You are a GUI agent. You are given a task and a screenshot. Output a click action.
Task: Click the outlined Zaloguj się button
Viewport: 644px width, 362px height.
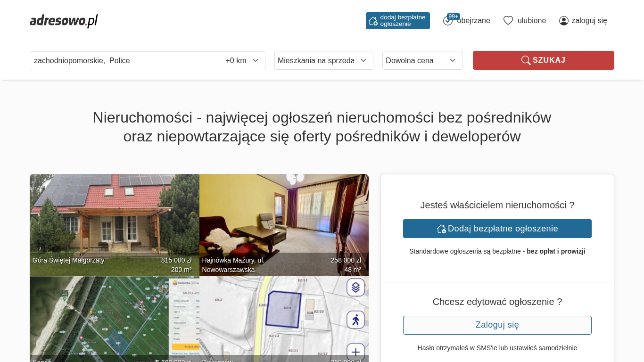(x=497, y=325)
